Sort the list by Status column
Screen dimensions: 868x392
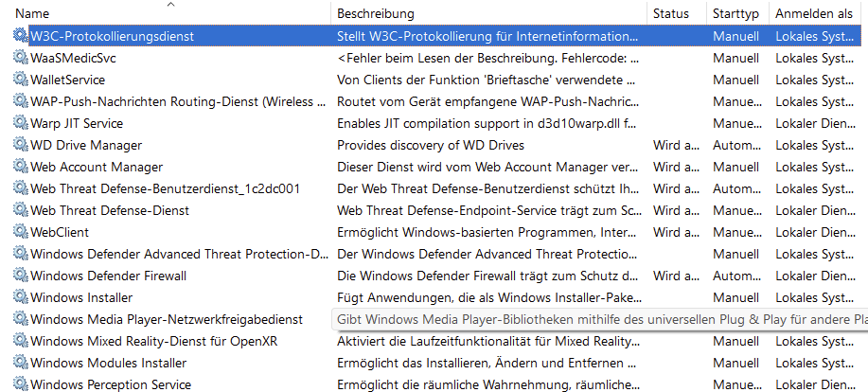[x=671, y=14]
